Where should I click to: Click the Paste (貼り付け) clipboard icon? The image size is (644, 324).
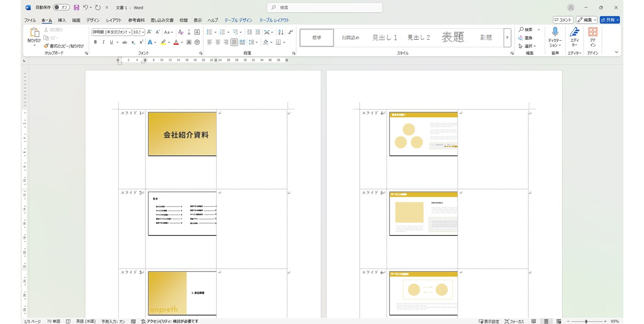[34, 33]
